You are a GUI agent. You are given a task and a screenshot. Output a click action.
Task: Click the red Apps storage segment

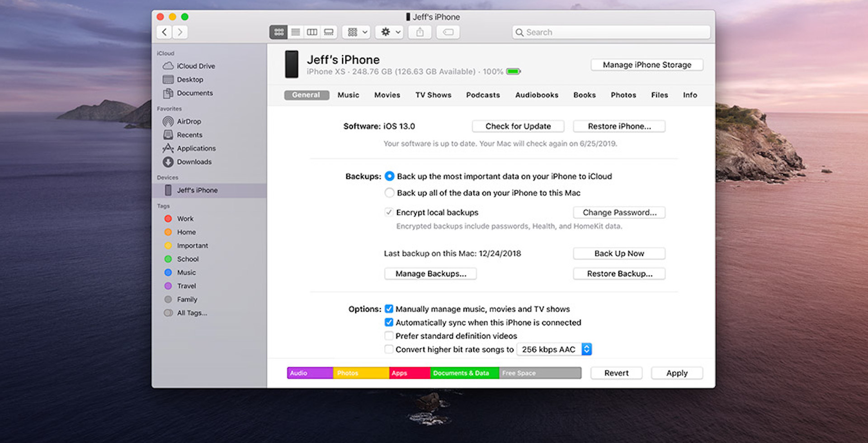pyautogui.click(x=410, y=373)
